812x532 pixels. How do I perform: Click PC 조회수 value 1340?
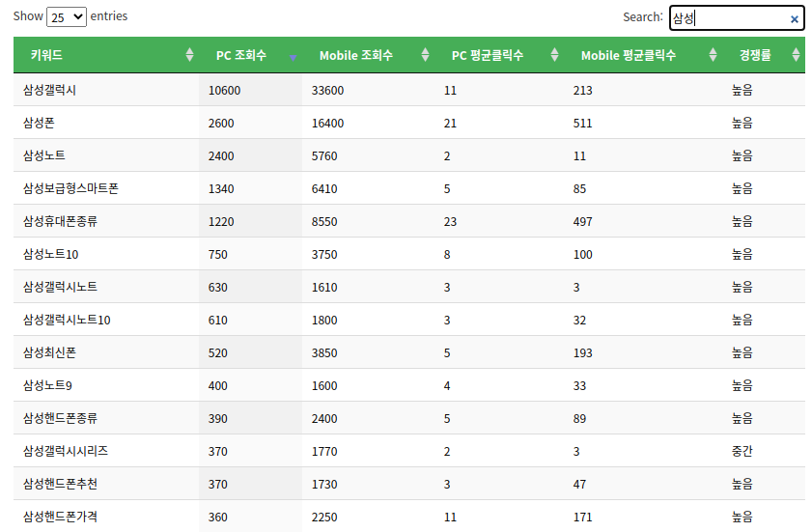pyautogui.click(x=221, y=189)
